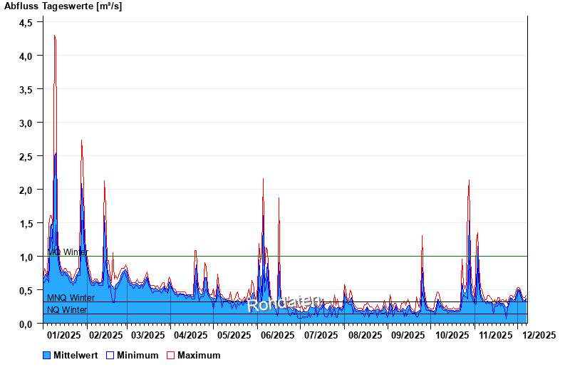This screenshot has width=570, height=392.
Task: Click the blue Mittelwert legend swatch
Action: [47, 355]
